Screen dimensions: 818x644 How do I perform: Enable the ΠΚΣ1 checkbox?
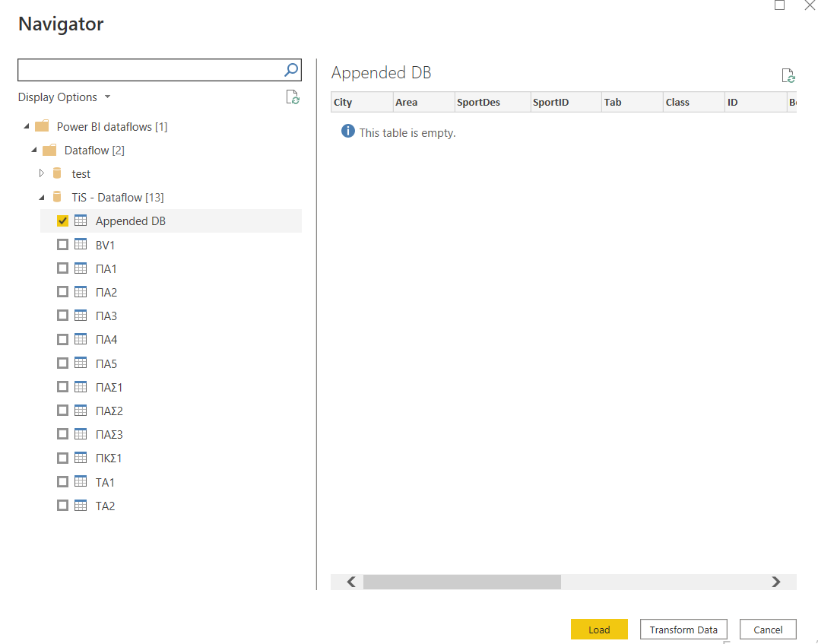[x=62, y=458]
